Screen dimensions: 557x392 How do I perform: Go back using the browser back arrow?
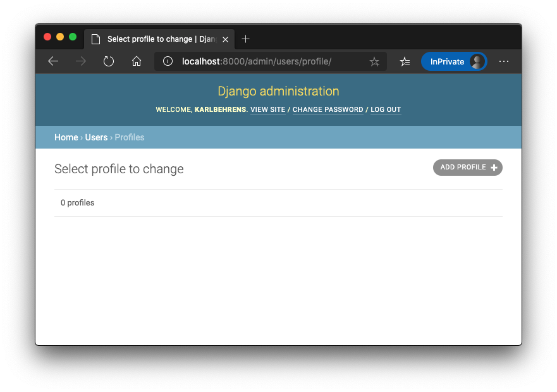[53, 61]
